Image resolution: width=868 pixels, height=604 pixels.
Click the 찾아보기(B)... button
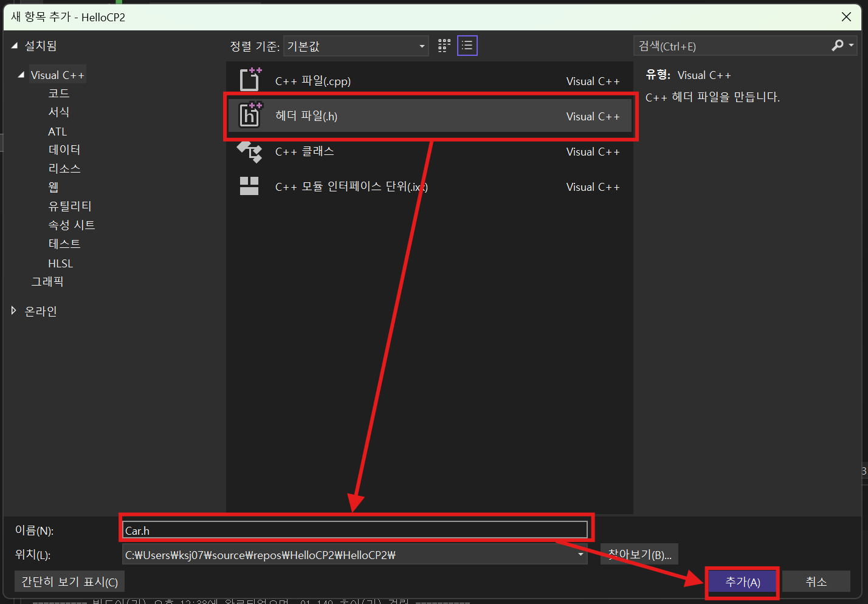click(x=639, y=554)
